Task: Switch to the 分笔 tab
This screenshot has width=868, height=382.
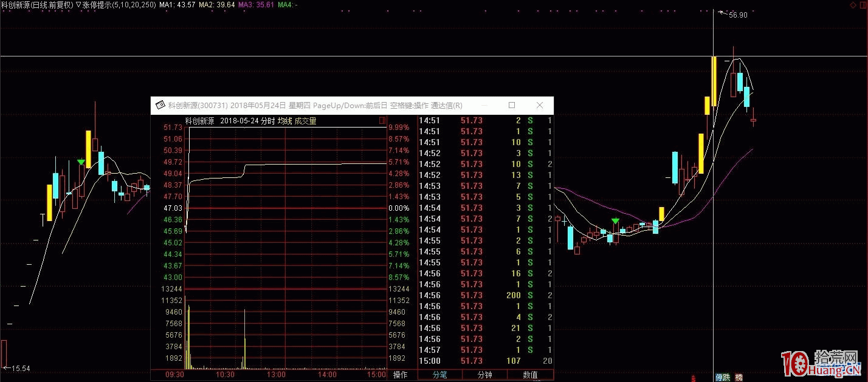Action: tap(439, 375)
